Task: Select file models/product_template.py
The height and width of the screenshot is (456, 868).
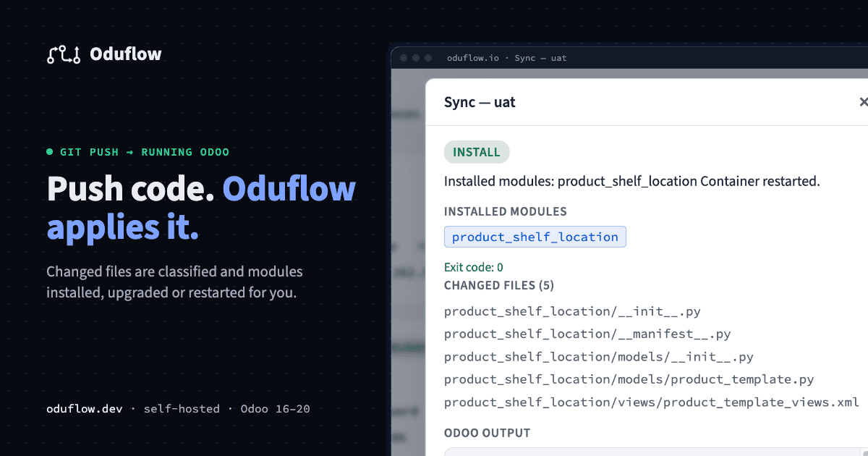Action: (x=629, y=379)
